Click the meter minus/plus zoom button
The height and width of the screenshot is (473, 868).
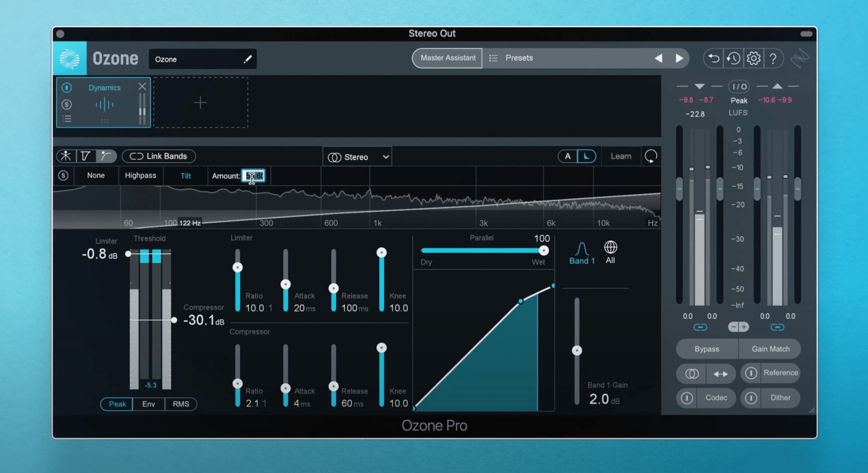click(x=738, y=327)
